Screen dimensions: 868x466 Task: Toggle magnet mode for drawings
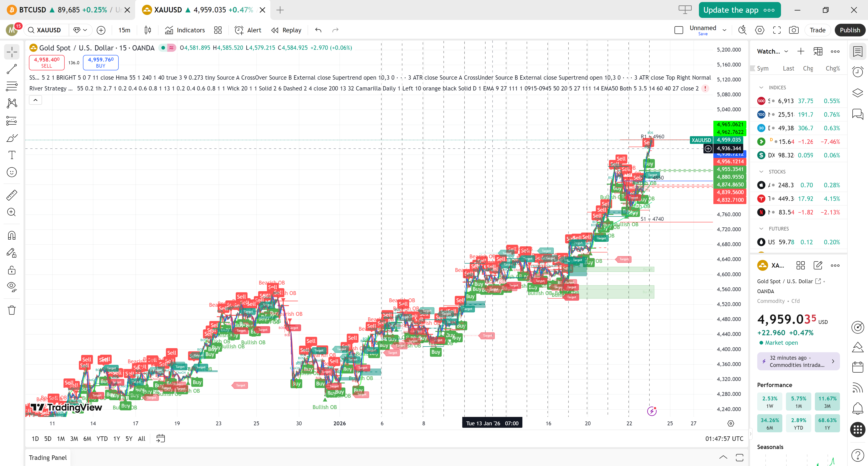point(12,235)
